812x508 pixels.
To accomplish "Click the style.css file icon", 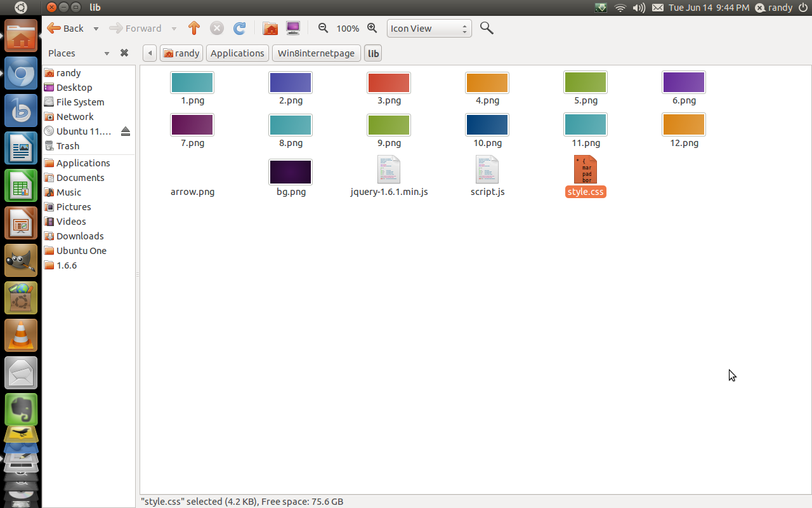I will 586,170.
